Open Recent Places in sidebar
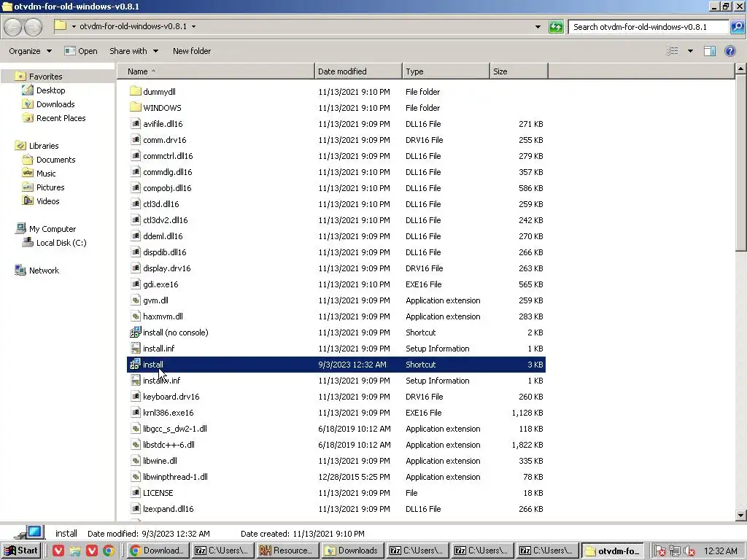Viewport: 747px width, 560px height. (x=61, y=118)
